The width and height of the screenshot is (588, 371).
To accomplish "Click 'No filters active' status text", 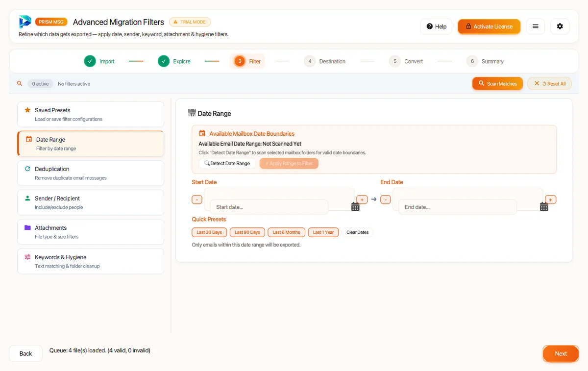I will 74,84.
